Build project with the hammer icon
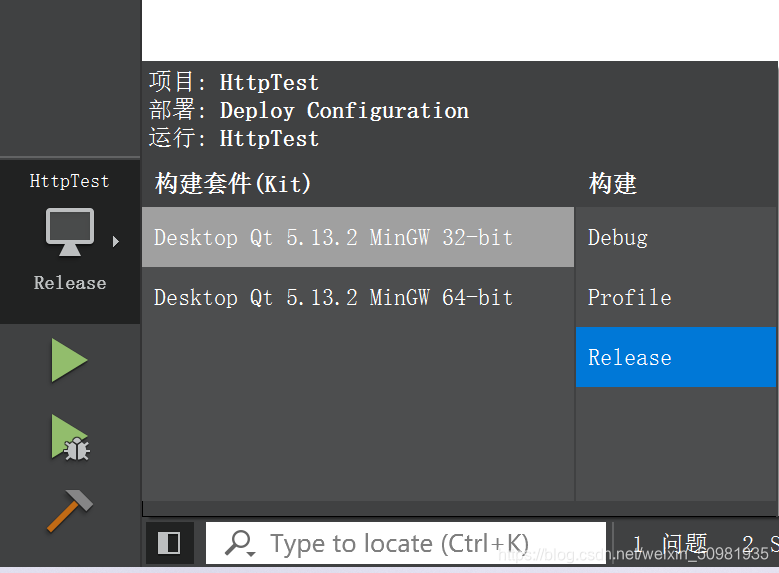Viewport: 779px width, 573px height. (x=70, y=511)
